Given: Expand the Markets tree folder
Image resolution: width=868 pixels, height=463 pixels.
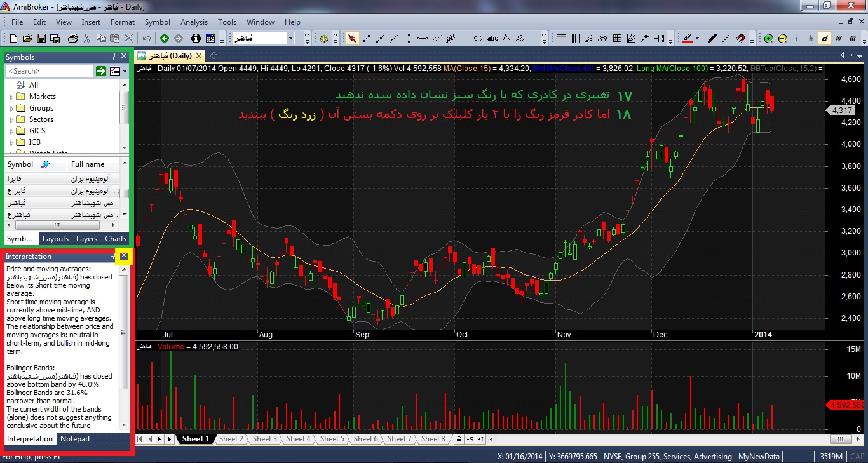Looking at the screenshot, I should 12,97.
